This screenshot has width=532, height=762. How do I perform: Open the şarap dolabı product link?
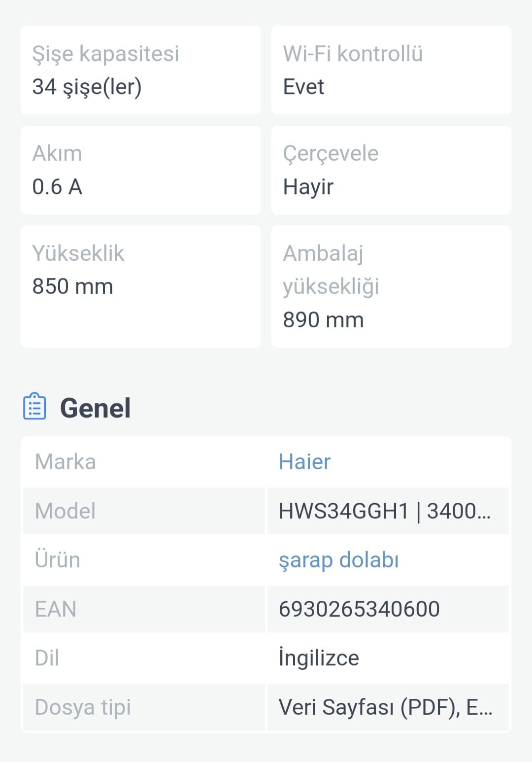pyautogui.click(x=338, y=560)
